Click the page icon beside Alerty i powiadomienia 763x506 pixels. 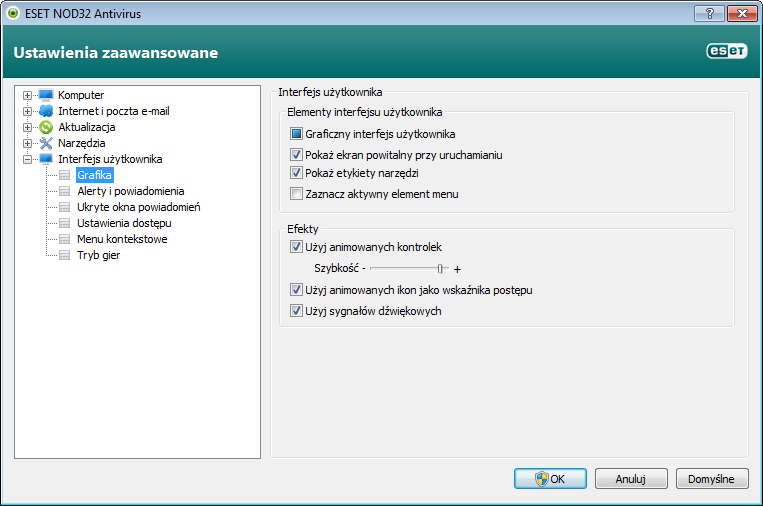(x=64, y=191)
